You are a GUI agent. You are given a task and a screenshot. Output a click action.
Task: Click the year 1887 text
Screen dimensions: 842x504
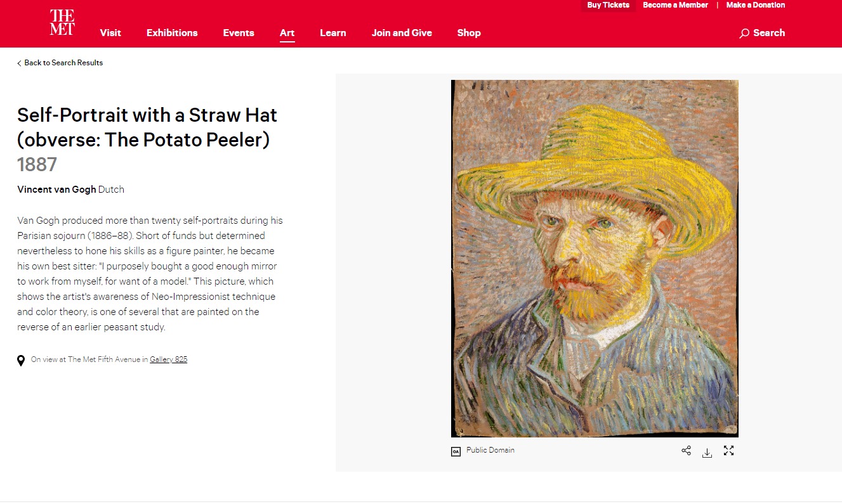coord(37,165)
